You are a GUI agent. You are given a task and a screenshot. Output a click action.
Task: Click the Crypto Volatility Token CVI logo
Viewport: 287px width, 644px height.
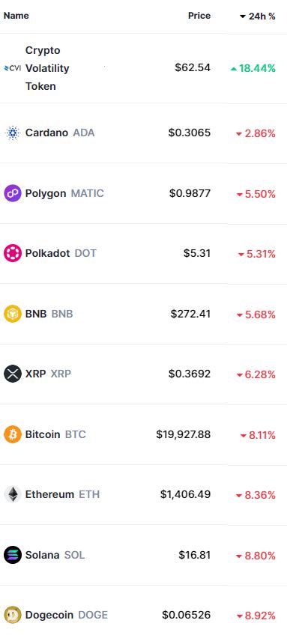coord(12,69)
